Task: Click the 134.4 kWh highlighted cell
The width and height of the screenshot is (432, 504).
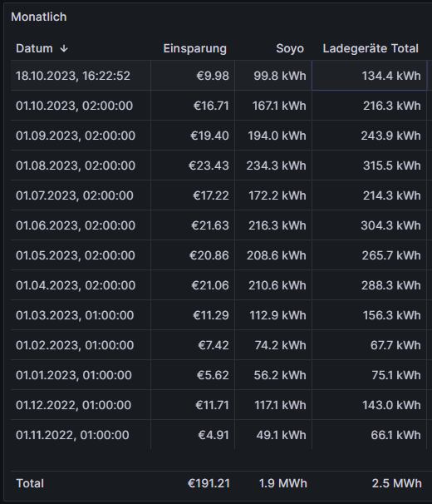Action: [370, 76]
